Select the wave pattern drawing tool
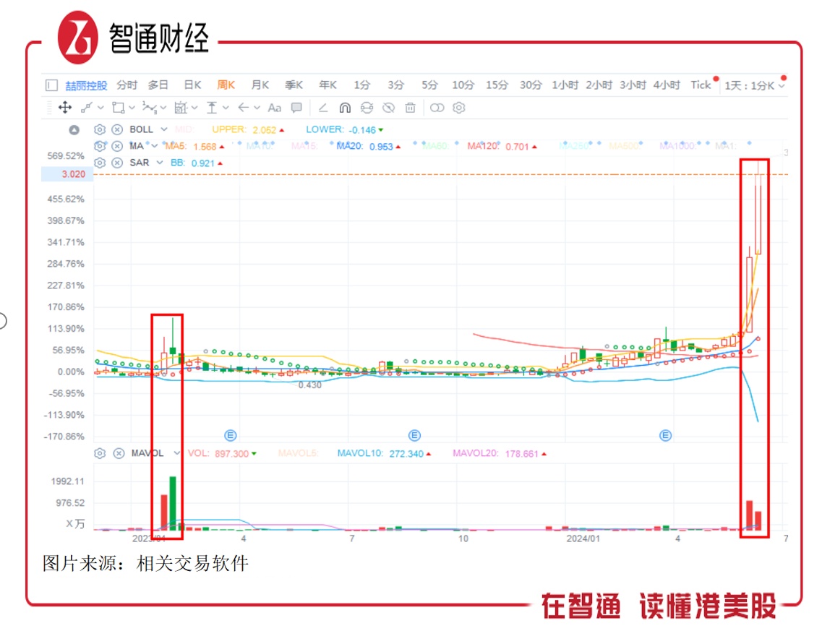 [x=150, y=108]
